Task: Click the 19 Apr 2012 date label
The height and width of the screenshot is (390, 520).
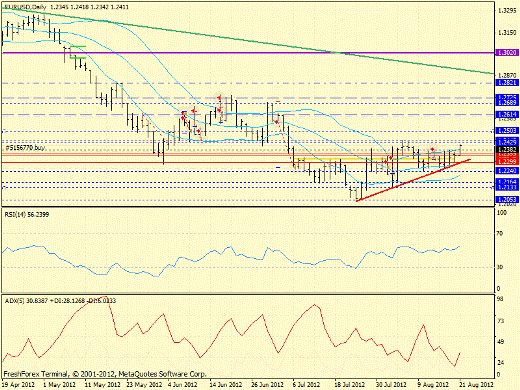Action: (18, 384)
